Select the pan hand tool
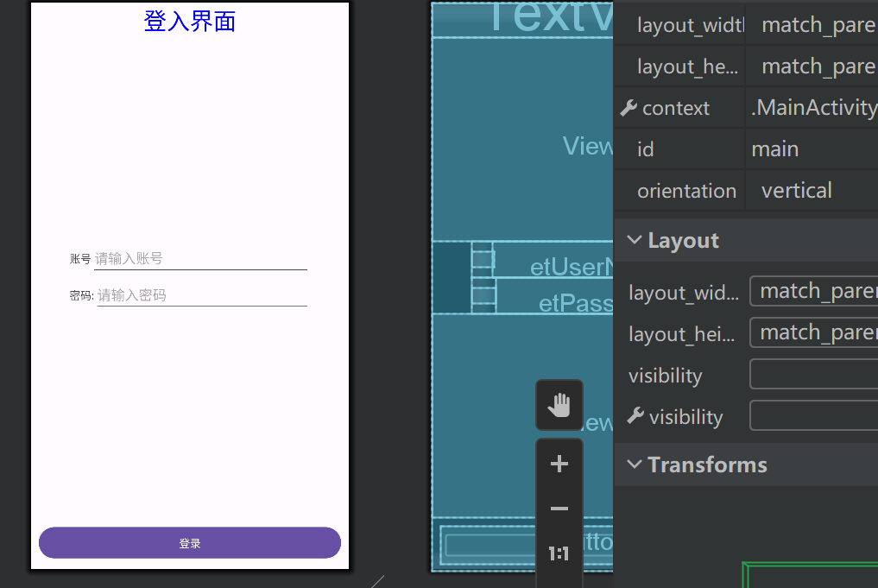This screenshot has height=588, width=878. click(x=559, y=405)
